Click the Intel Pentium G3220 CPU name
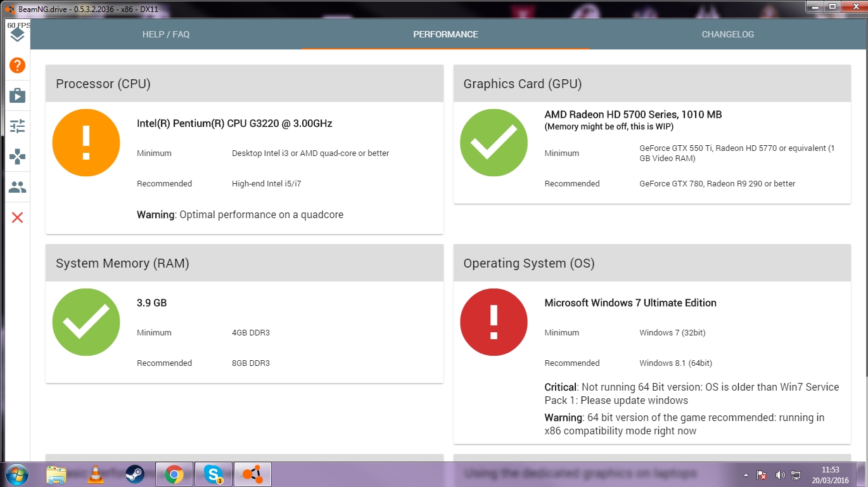The image size is (868, 487). [234, 123]
